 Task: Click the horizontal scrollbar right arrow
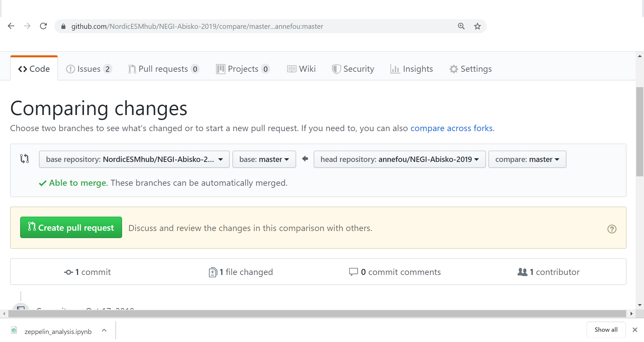pyautogui.click(x=632, y=314)
